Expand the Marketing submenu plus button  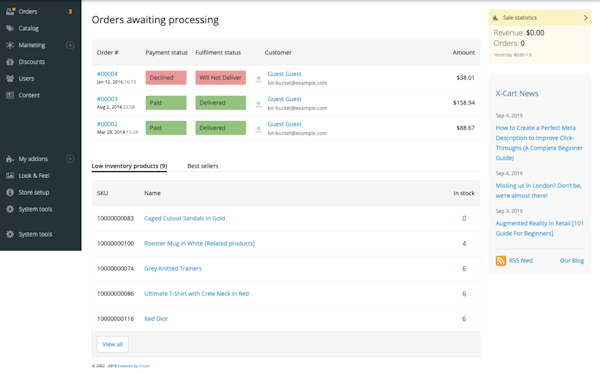[70, 45]
